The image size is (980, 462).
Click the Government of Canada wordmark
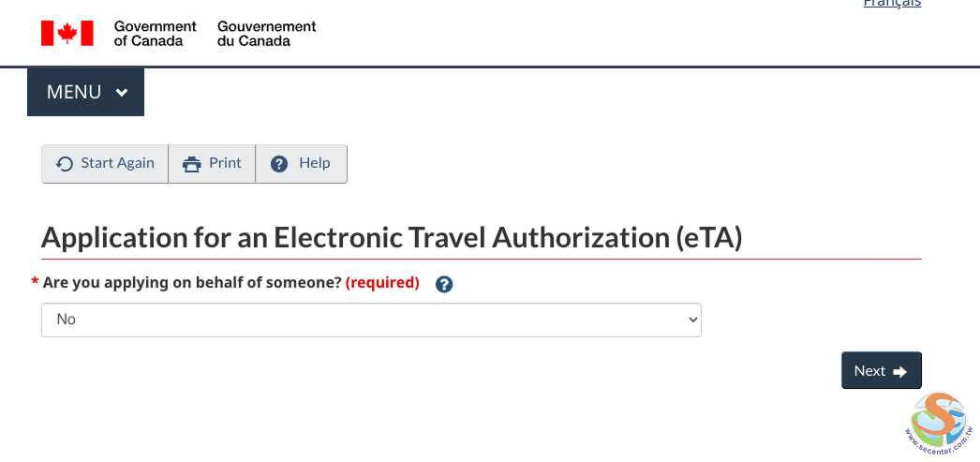tap(155, 34)
